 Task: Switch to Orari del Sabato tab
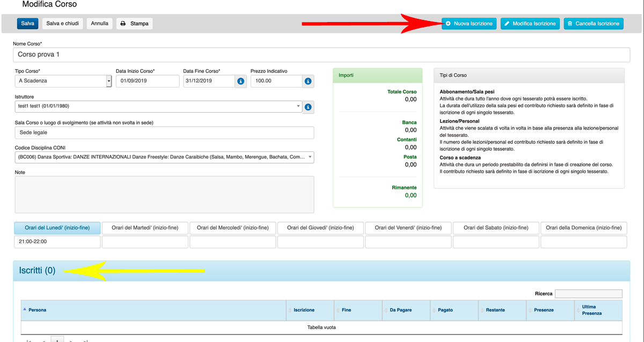coord(496,228)
